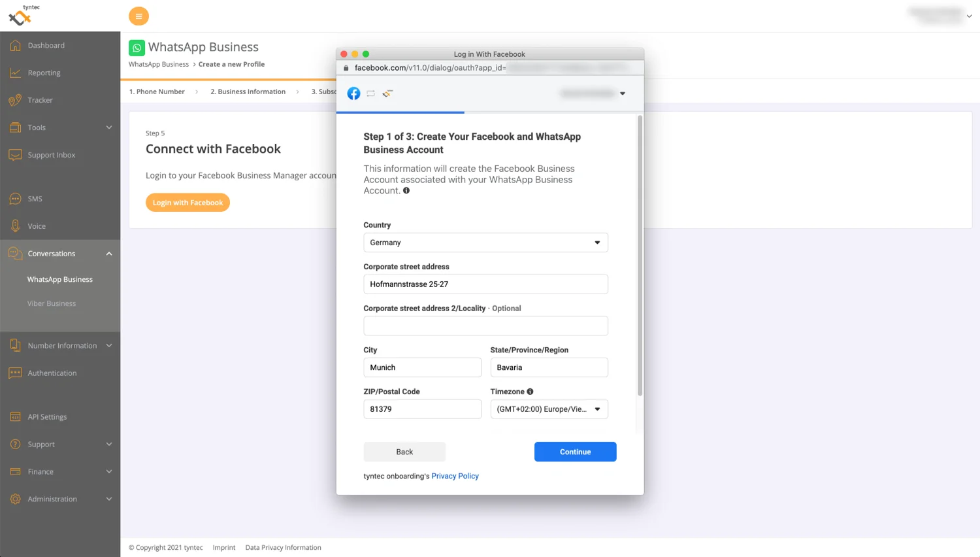Screen dimensions: 980x557
Task: Open the Timezone dropdown
Action: (x=549, y=409)
